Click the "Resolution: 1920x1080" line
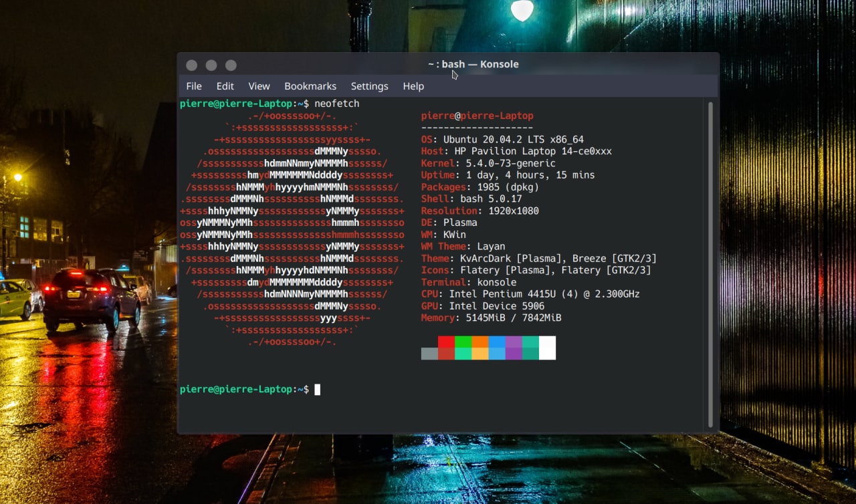This screenshot has width=856, height=504. (479, 211)
